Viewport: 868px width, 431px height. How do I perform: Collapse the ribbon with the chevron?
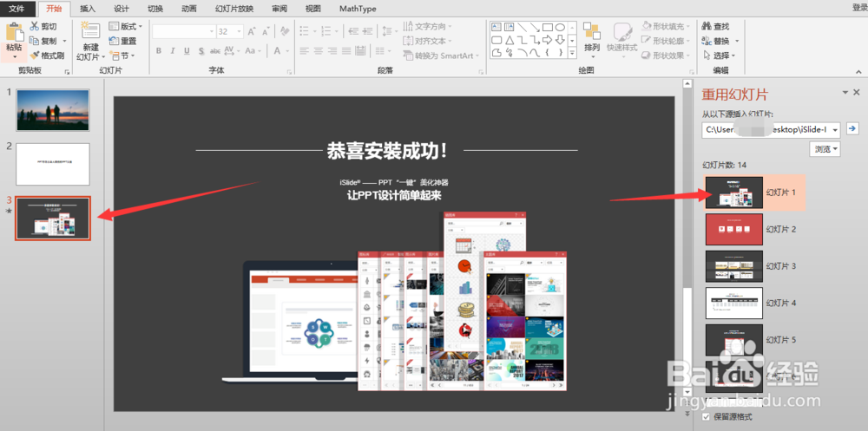click(x=859, y=71)
